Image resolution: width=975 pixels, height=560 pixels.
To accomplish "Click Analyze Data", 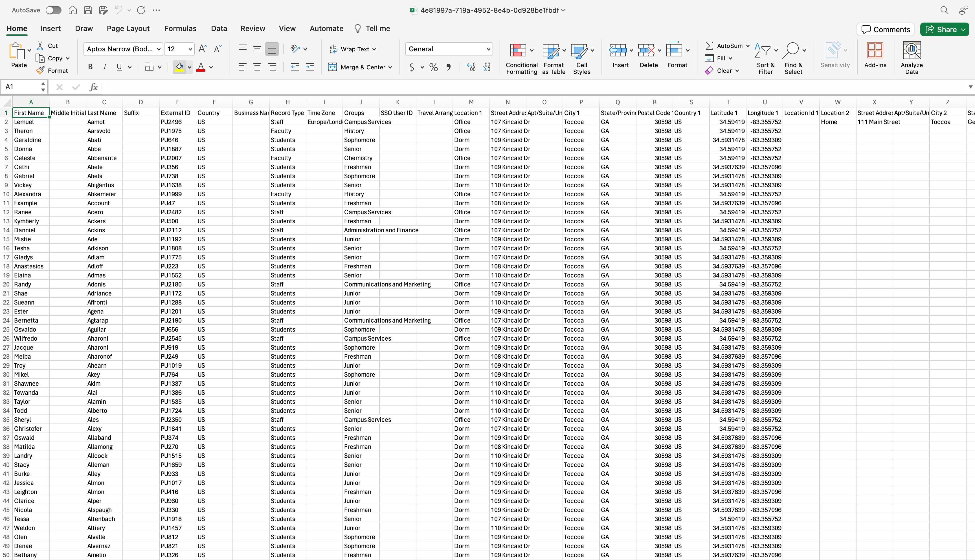I will coord(912,58).
